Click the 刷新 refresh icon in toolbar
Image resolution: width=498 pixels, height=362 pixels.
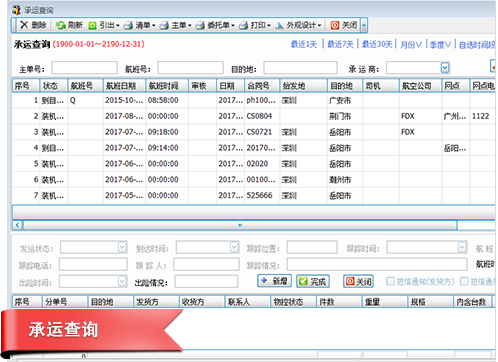point(60,25)
